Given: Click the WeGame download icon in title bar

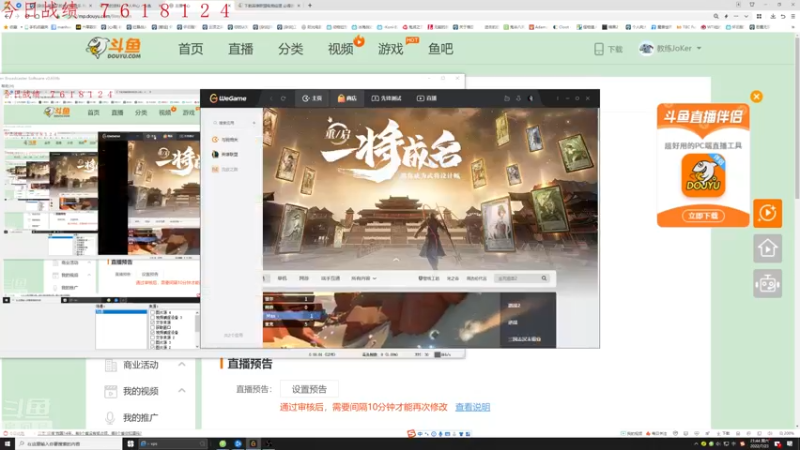Looking at the screenshot, I should click(518, 98).
